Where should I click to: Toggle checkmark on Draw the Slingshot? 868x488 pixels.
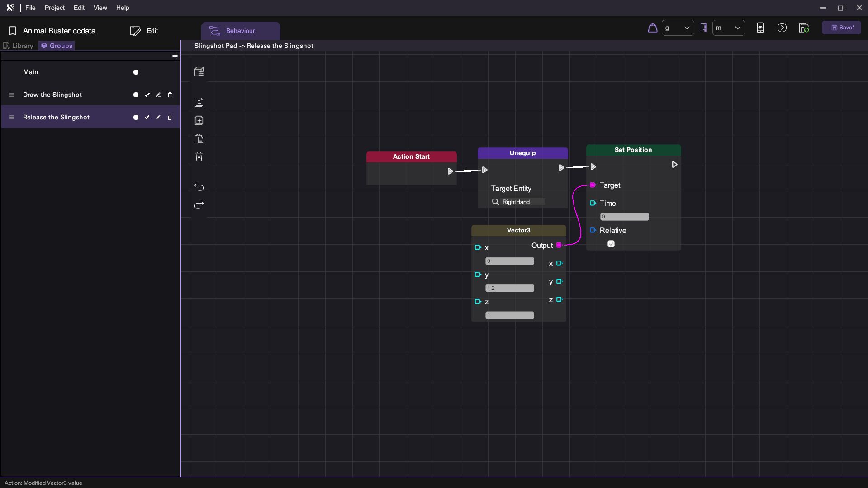[x=147, y=95]
